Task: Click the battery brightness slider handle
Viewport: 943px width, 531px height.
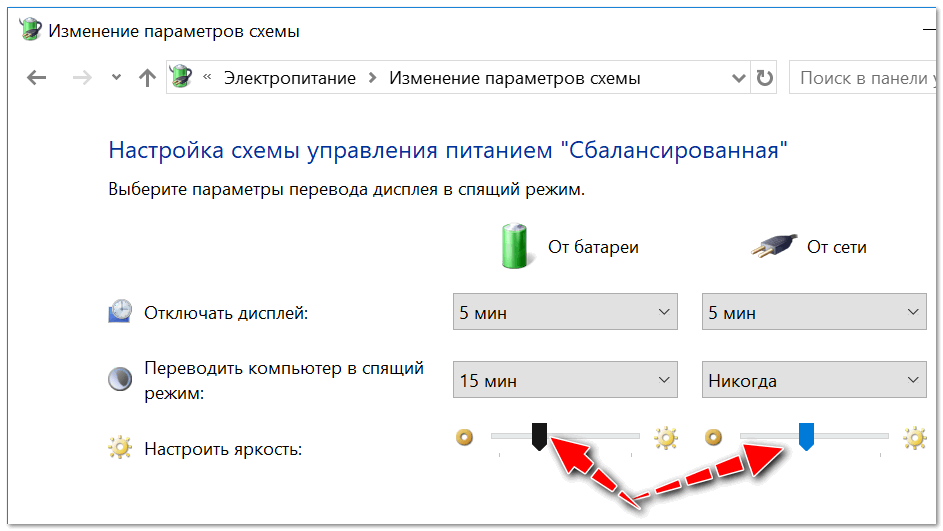Action: tap(539, 435)
